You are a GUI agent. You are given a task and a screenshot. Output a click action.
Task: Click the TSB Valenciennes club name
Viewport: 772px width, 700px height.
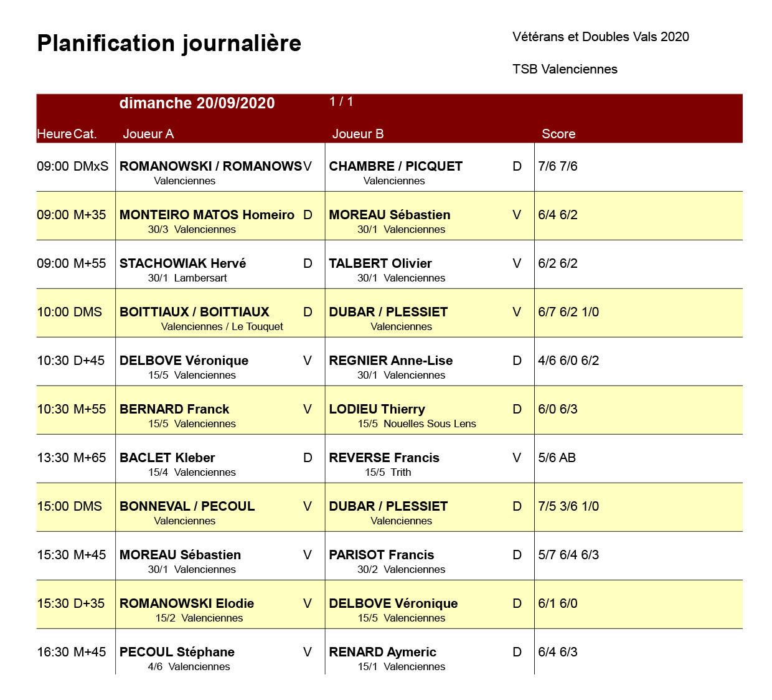pyautogui.click(x=565, y=69)
